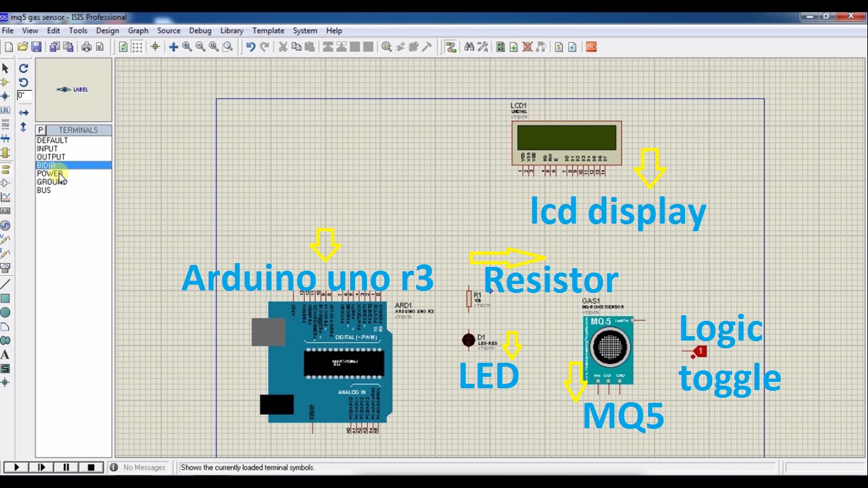Image resolution: width=868 pixels, height=488 pixels.
Task: Select the POWER terminal in the selector list
Action: pyautogui.click(x=51, y=173)
